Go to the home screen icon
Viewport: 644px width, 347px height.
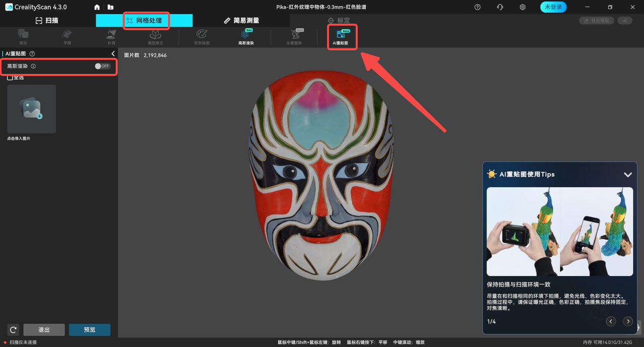click(97, 7)
